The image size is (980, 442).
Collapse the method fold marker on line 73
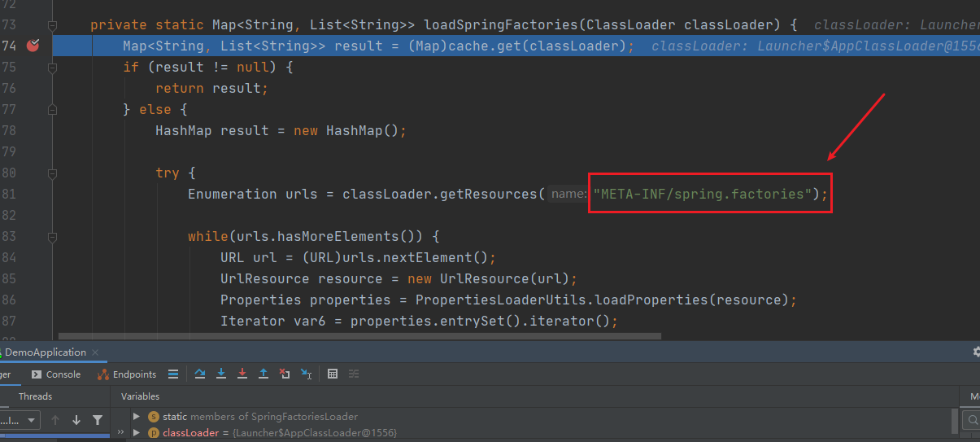[52, 25]
